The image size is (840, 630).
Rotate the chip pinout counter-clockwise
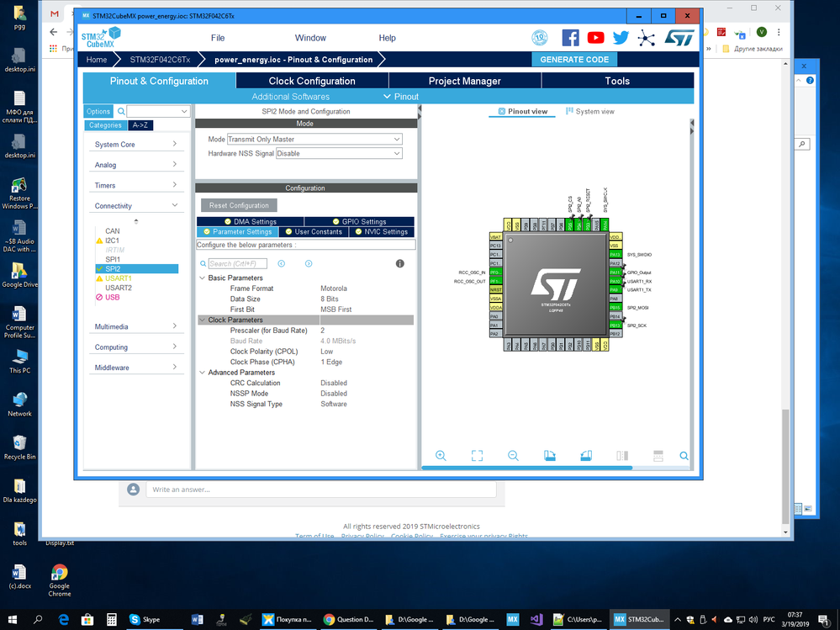click(586, 455)
